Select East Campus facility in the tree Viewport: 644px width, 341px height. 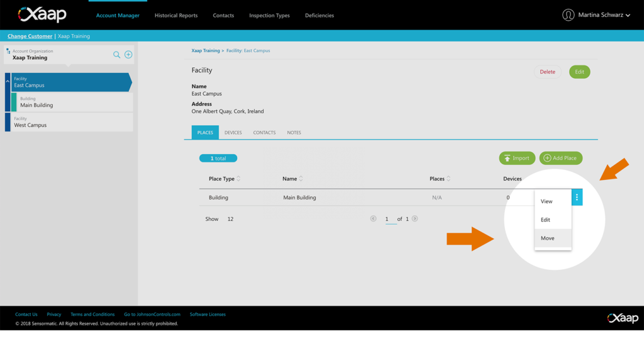click(70, 82)
